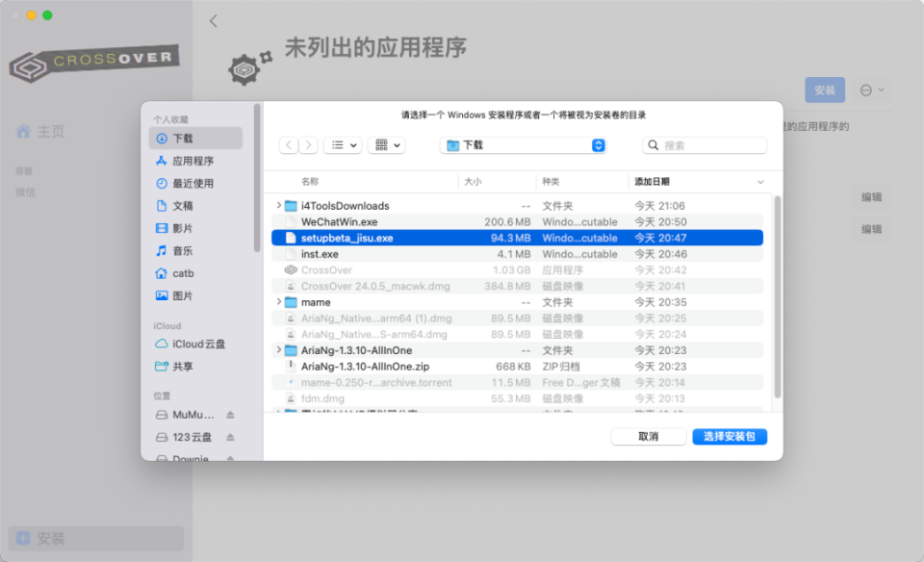The height and width of the screenshot is (562, 924).
Task: Open the grouping options dropdown
Action: (x=387, y=145)
